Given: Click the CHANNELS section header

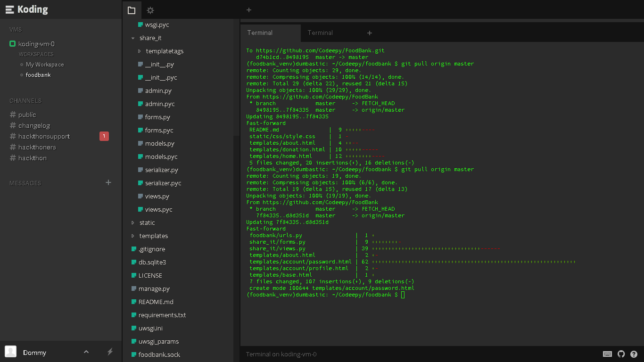Looking at the screenshot, I should (25, 100).
